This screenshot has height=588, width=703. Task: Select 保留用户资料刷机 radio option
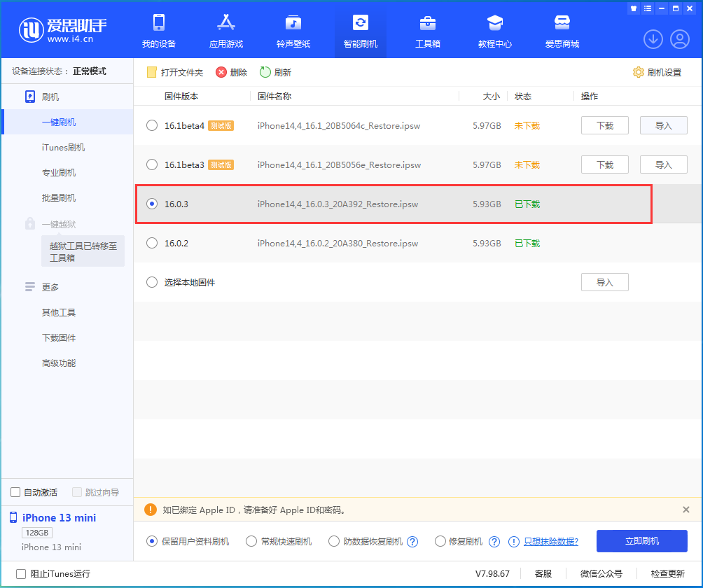(x=152, y=541)
